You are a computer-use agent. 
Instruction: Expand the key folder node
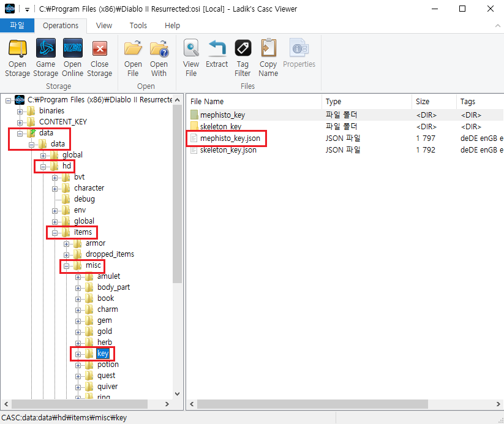[x=78, y=354]
